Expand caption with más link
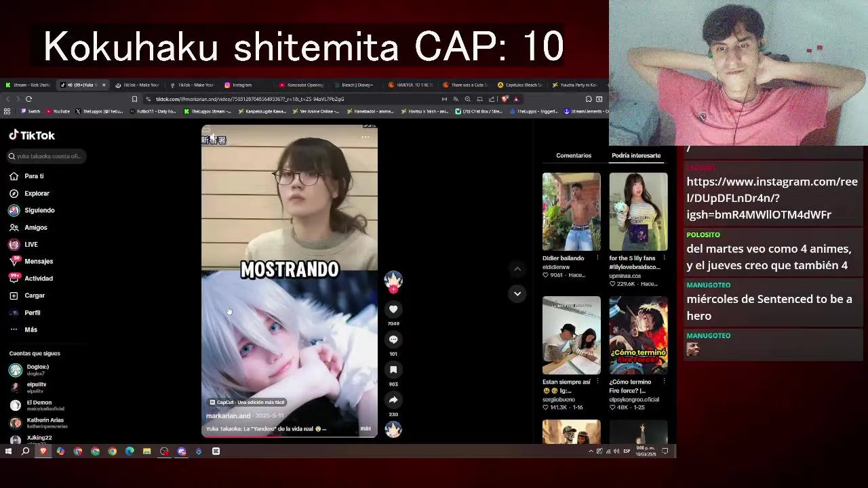This screenshot has height=488, width=868. click(x=366, y=428)
